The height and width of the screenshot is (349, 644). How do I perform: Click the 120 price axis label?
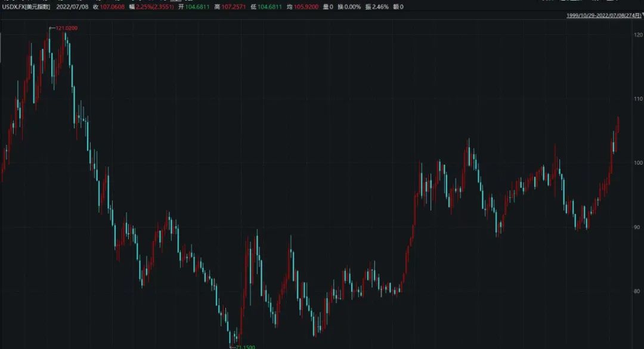point(638,35)
